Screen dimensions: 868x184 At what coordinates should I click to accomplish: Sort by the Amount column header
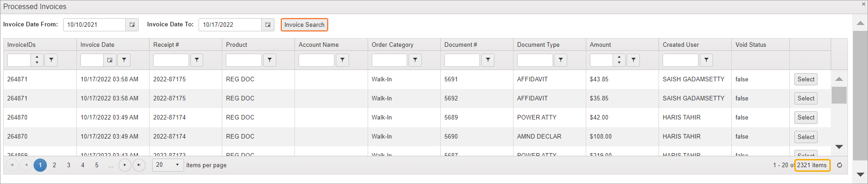(x=600, y=45)
